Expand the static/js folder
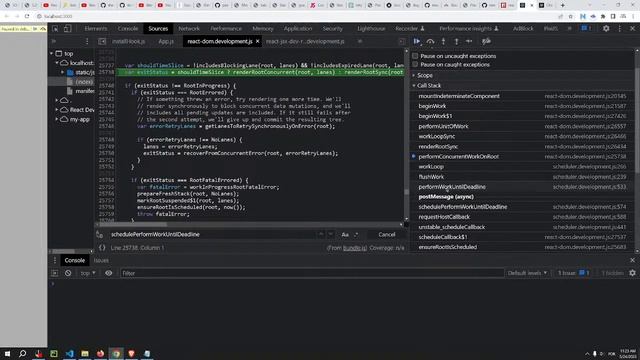The image size is (640, 360). [x=62, y=72]
